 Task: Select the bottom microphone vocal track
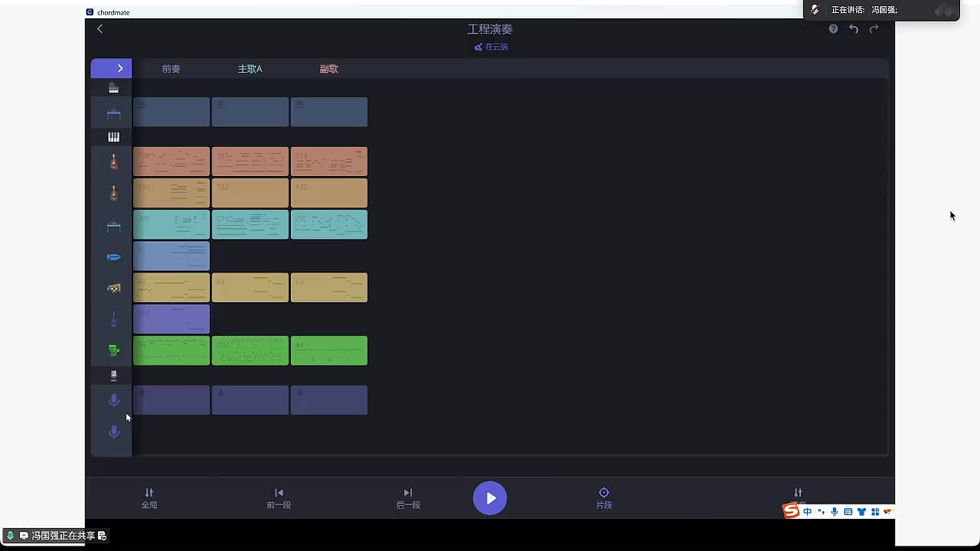pos(113,432)
